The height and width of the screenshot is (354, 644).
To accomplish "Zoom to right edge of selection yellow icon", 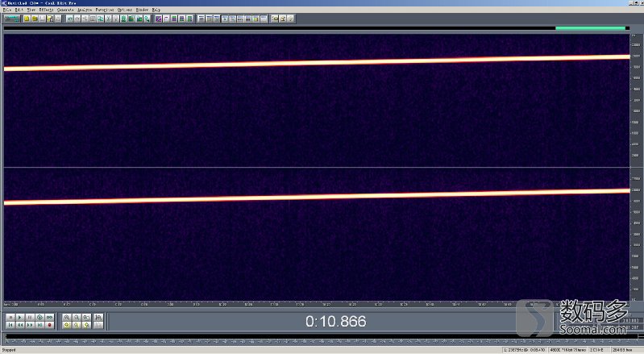I will point(86,325).
